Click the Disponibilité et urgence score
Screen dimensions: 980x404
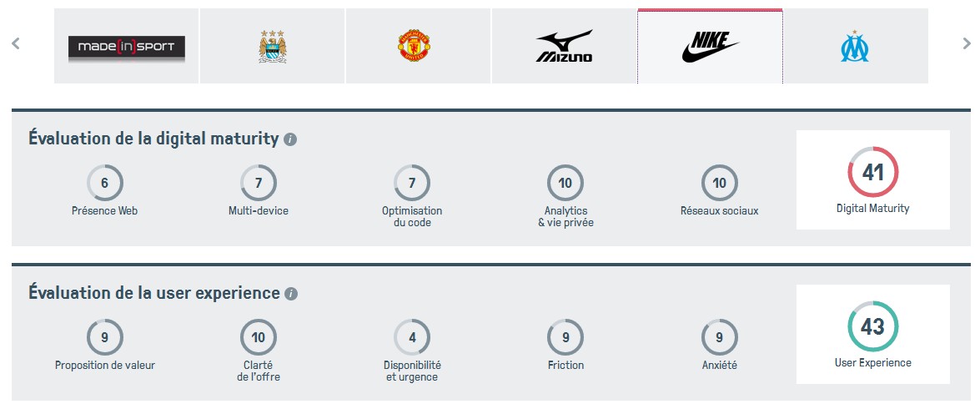[x=412, y=337]
